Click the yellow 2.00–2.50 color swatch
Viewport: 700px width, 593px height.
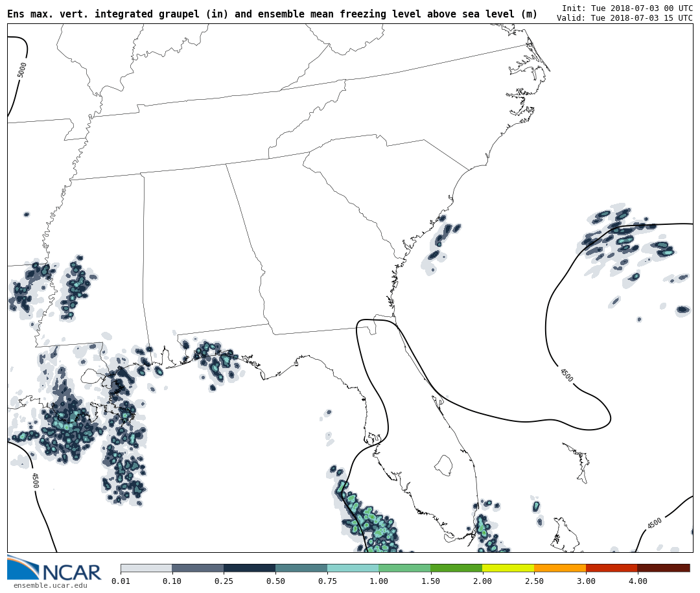click(508, 568)
